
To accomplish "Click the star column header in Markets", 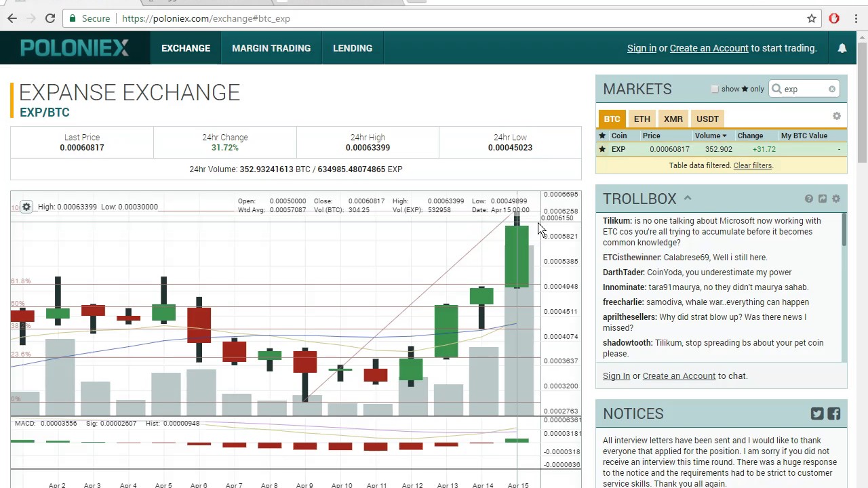I will 602,136.
